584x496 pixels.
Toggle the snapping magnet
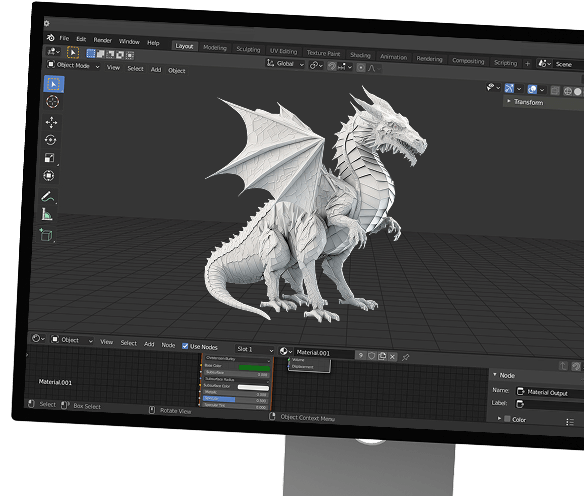tap(332, 66)
